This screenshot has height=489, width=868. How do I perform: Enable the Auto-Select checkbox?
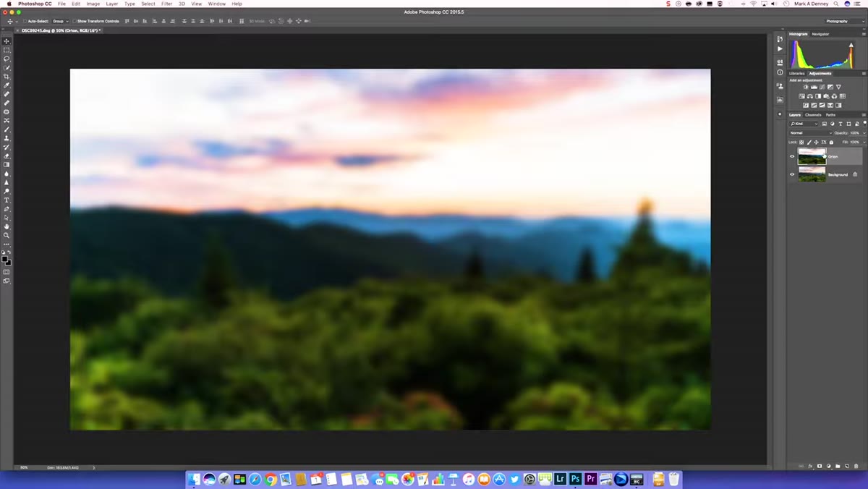click(x=25, y=21)
